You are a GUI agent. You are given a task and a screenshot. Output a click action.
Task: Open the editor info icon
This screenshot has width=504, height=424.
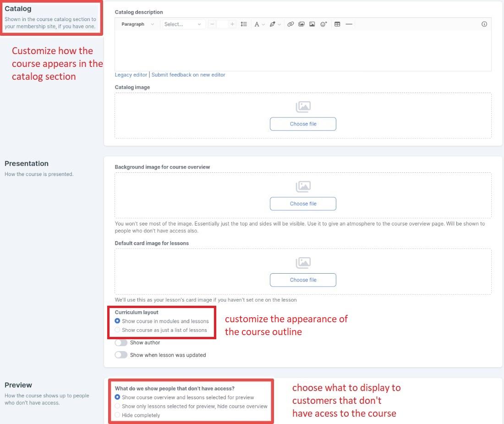(484, 24)
